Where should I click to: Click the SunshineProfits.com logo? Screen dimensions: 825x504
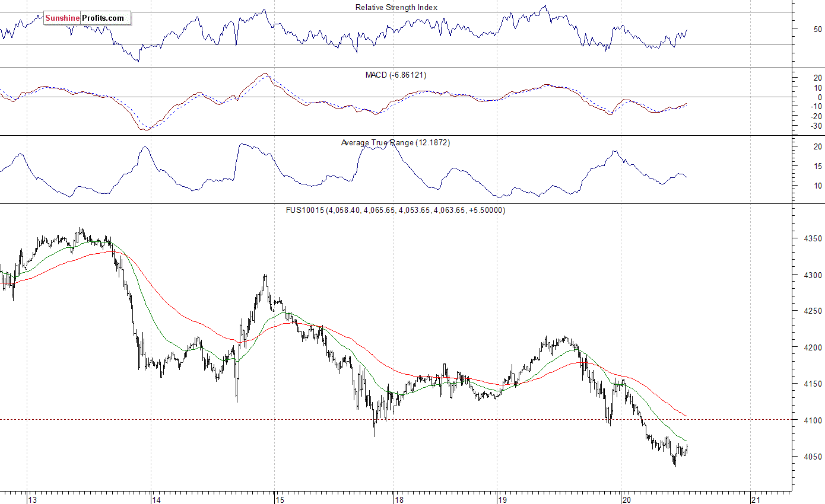87,18
